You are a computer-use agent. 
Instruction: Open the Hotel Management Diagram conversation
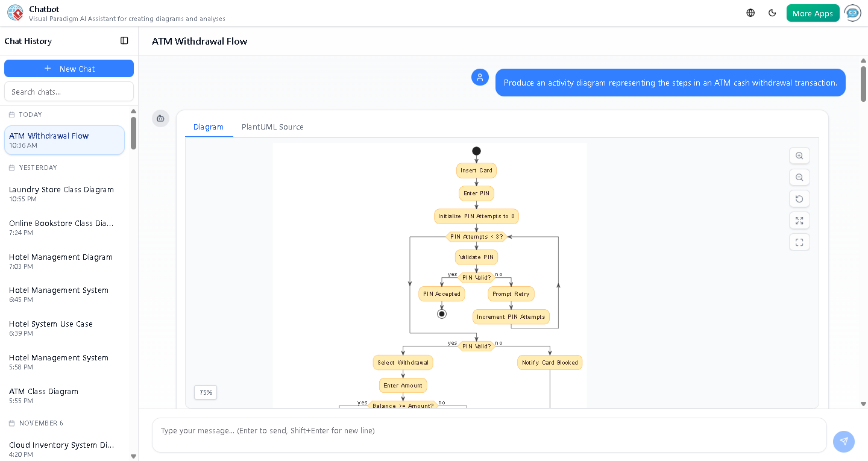point(60,257)
